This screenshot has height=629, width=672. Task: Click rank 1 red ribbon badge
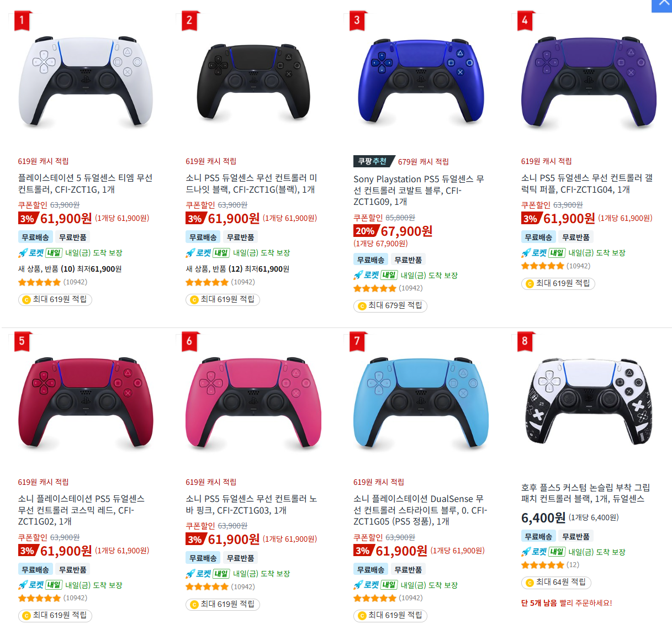pyautogui.click(x=22, y=21)
